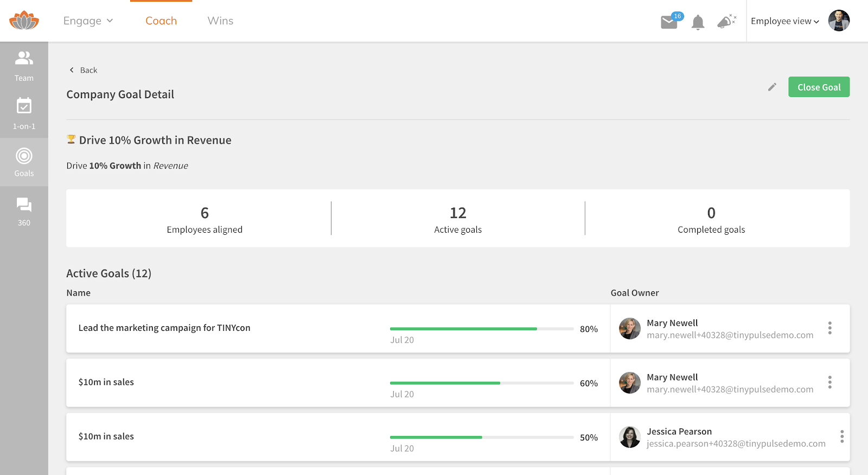Open the user profile avatar
Screen dimensions: 868x475
pyautogui.click(x=839, y=21)
